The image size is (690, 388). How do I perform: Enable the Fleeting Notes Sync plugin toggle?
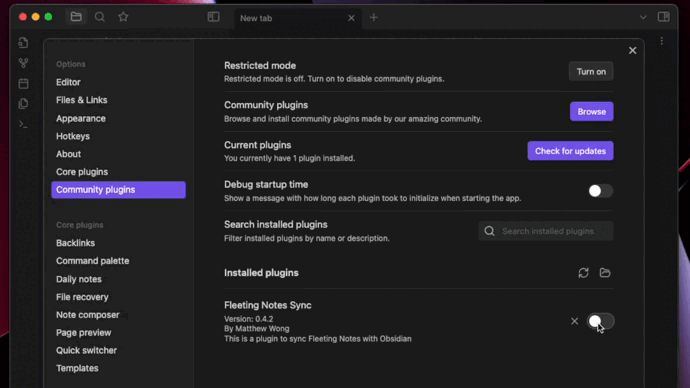click(x=601, y=322)
